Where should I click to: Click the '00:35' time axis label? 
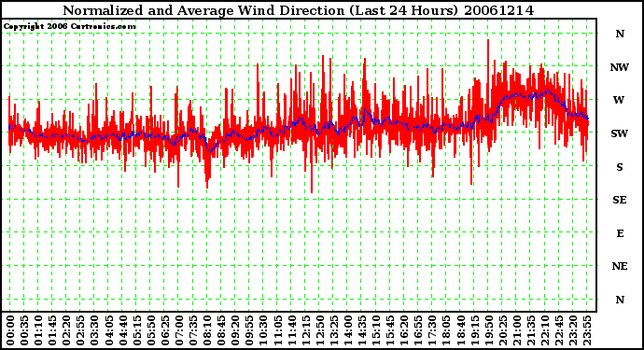coord(24,330)
